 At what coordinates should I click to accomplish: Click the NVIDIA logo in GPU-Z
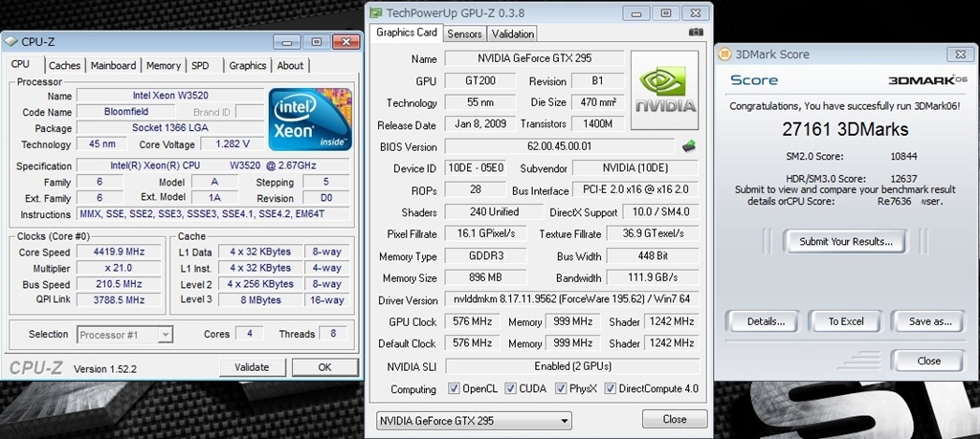tap(664, 90)
